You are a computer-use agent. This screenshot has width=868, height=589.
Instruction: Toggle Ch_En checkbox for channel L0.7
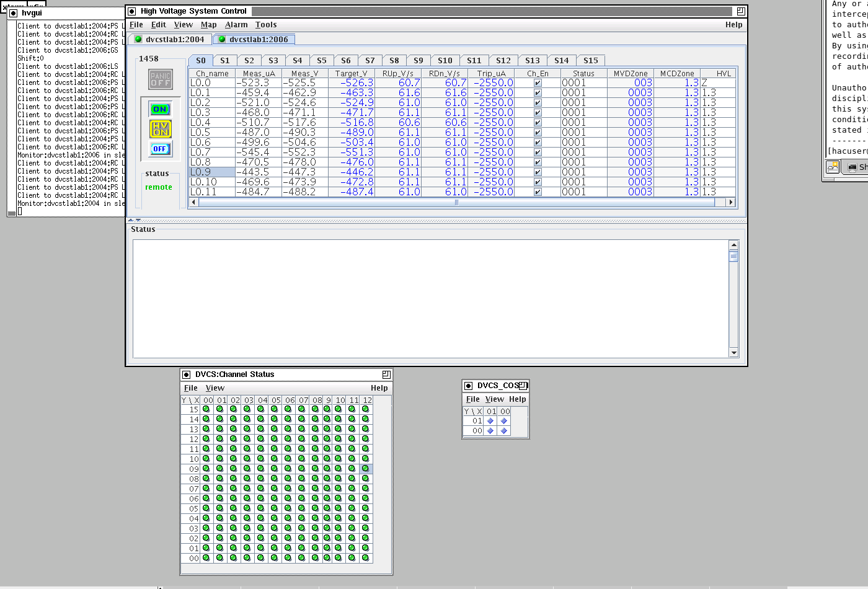538,153
